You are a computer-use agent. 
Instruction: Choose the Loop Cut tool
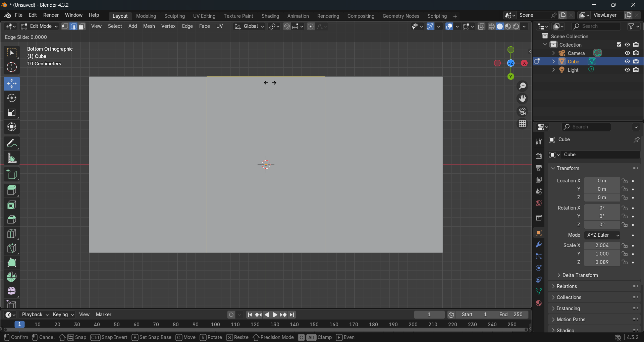click(x=12, y=234)
